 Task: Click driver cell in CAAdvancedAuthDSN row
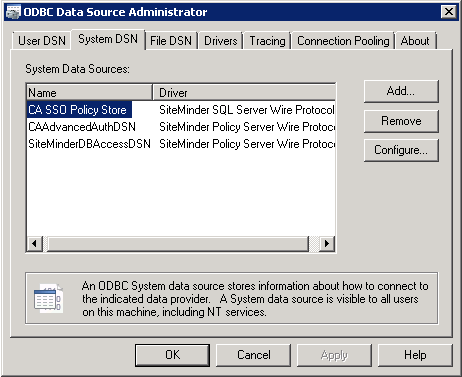(x=247, y=127)
